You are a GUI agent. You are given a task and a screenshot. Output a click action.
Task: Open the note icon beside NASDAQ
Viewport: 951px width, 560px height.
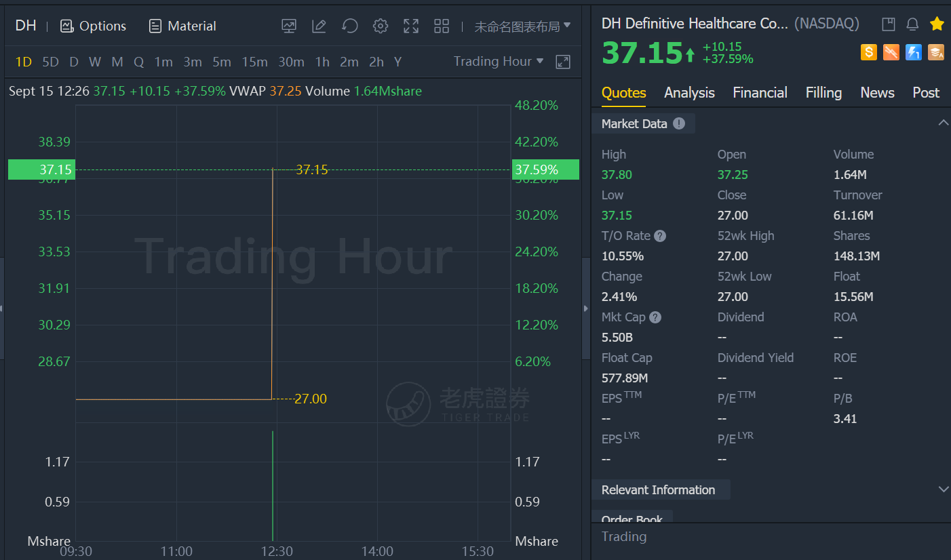[x=889, y=24]
